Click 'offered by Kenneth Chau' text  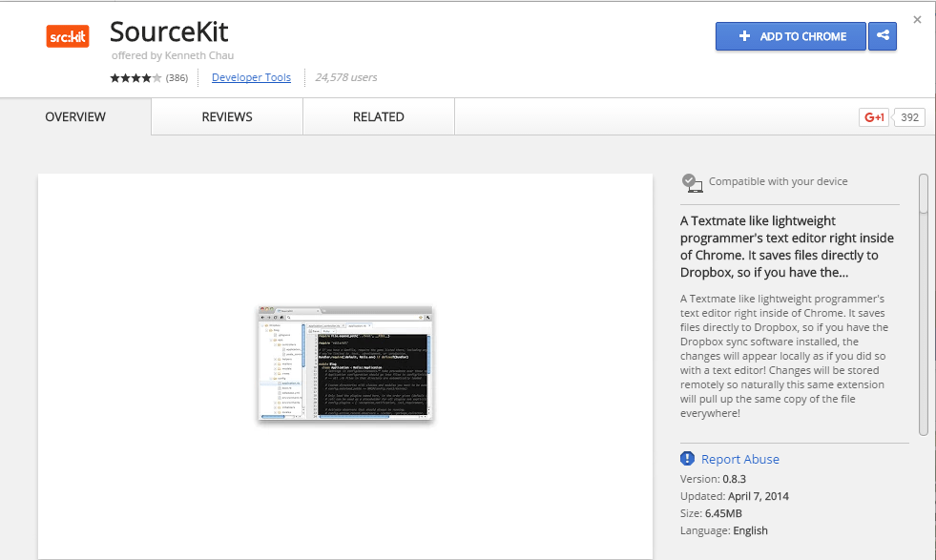tap(173, 55)
